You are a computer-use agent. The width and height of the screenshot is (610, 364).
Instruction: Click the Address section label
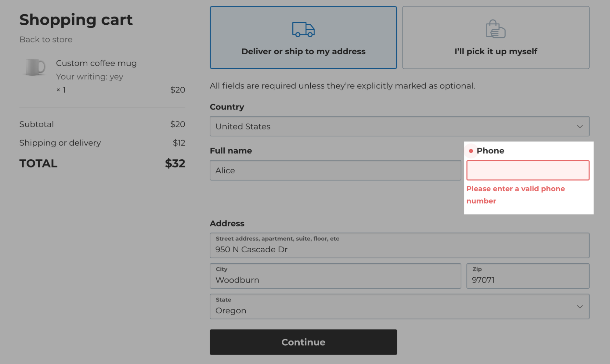click(x=227, y=223)
